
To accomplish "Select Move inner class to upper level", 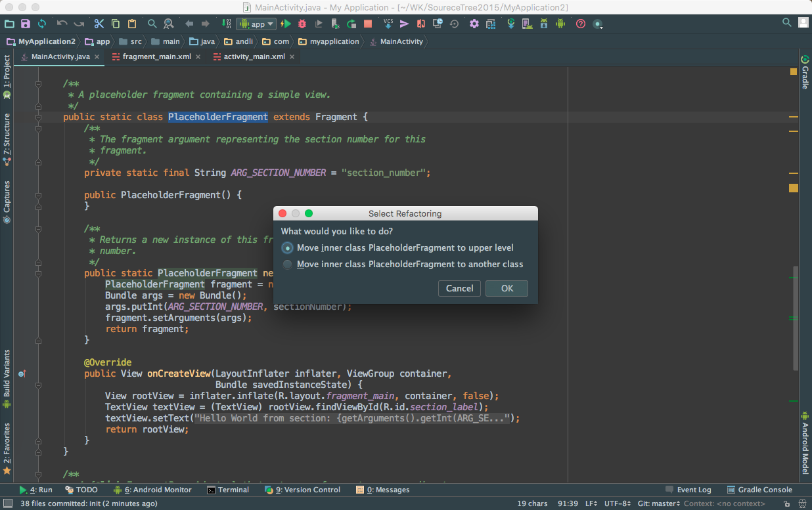I will 398,248.
